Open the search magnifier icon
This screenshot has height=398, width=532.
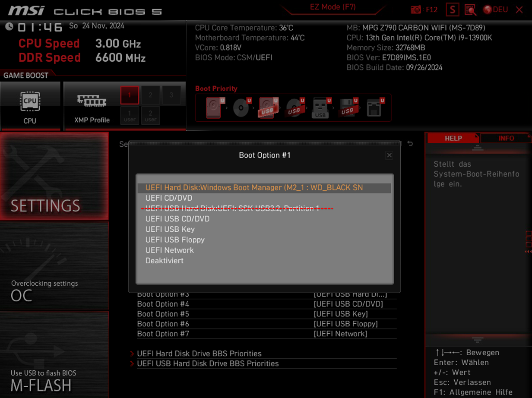point(470,9)
